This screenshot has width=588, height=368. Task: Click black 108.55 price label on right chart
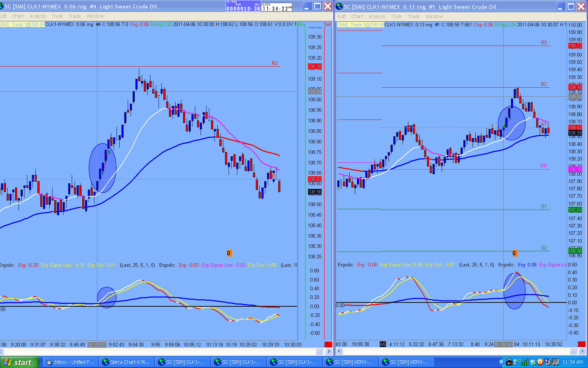(x=575, y=133)
